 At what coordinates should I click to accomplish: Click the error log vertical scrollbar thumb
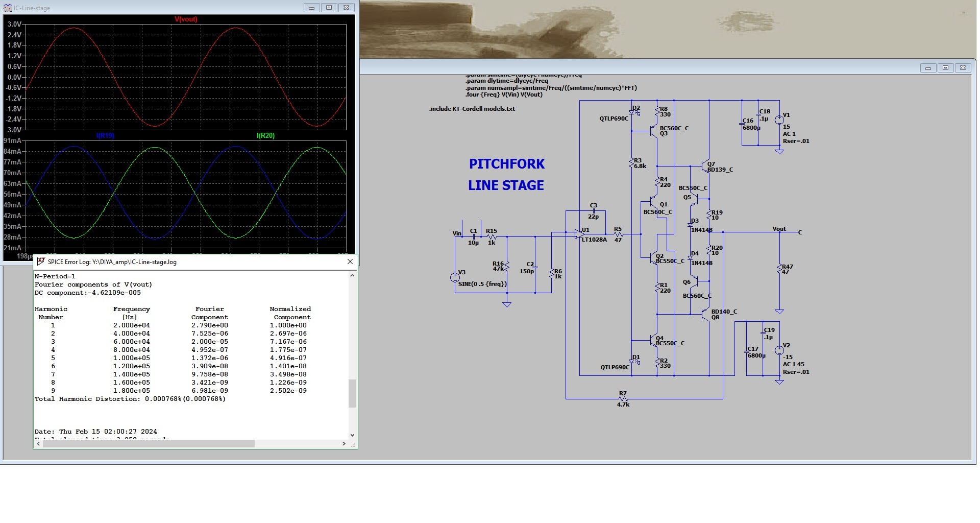352,393
